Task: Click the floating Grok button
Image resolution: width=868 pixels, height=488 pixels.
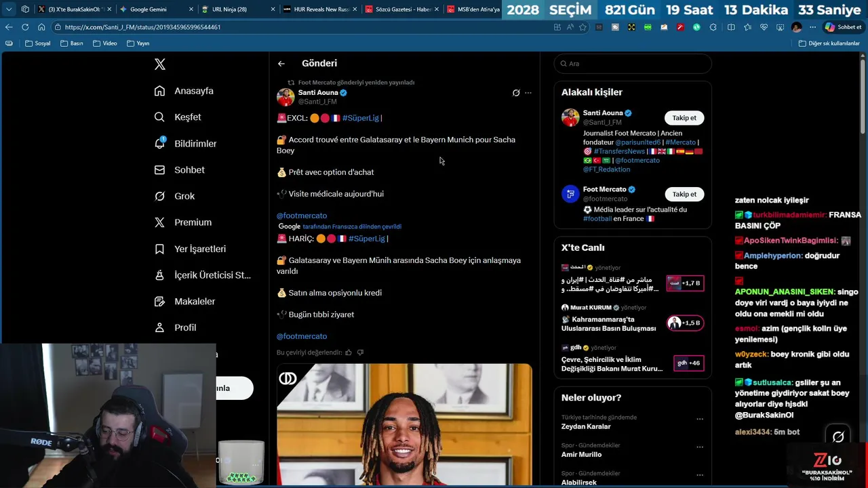Action: [838, 437]
